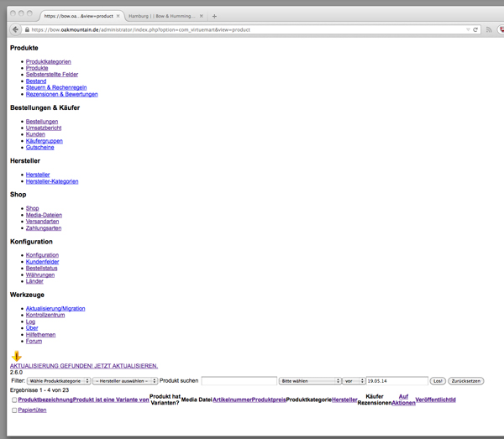Reload the page with the refresh icon
This screenshot has width=504, height=439.
point(475,29)
